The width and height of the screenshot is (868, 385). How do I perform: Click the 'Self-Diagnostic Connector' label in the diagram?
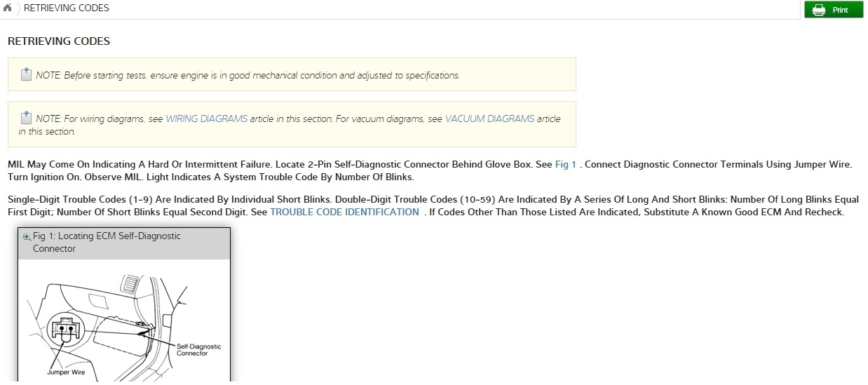point(198,350)
